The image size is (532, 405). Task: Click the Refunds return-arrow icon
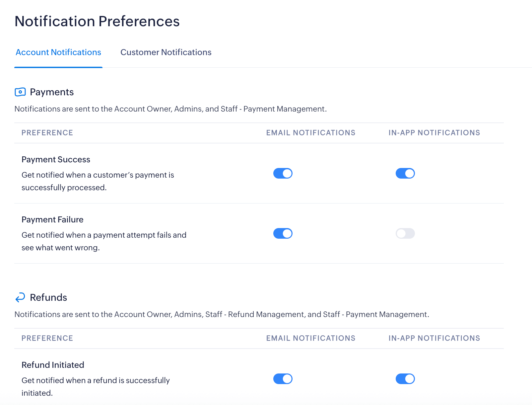pos(20,297)
